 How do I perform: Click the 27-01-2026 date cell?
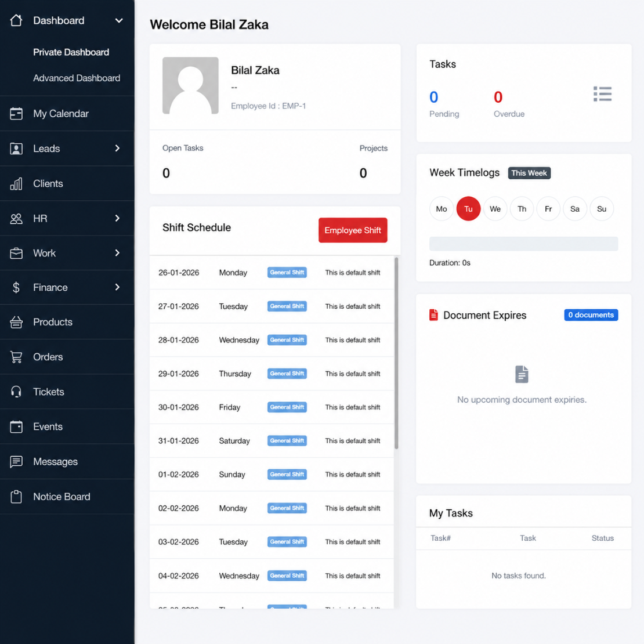(x=179, y=306)
